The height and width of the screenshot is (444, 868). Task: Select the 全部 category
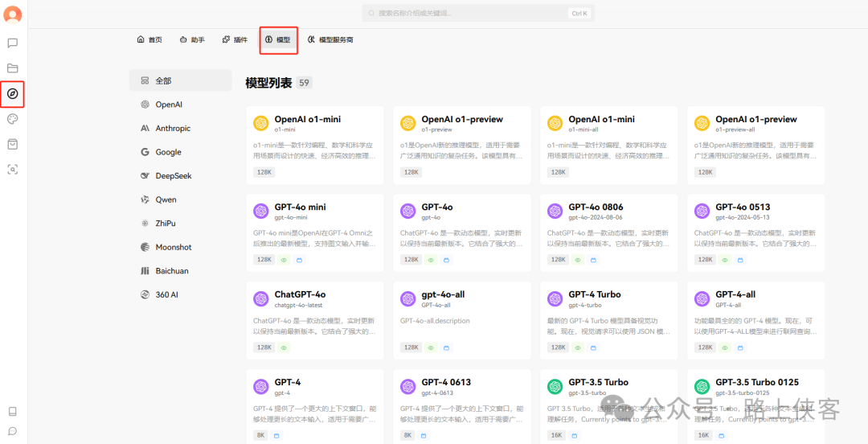[x=181, y=80]
